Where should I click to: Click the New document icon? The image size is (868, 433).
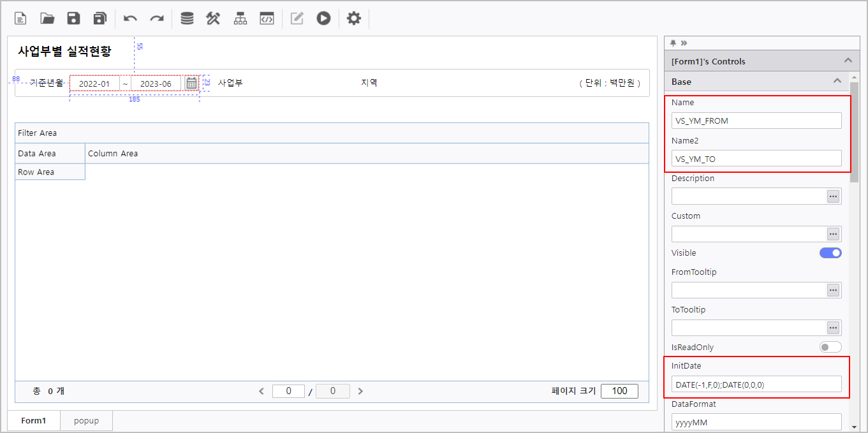(21, 18)
